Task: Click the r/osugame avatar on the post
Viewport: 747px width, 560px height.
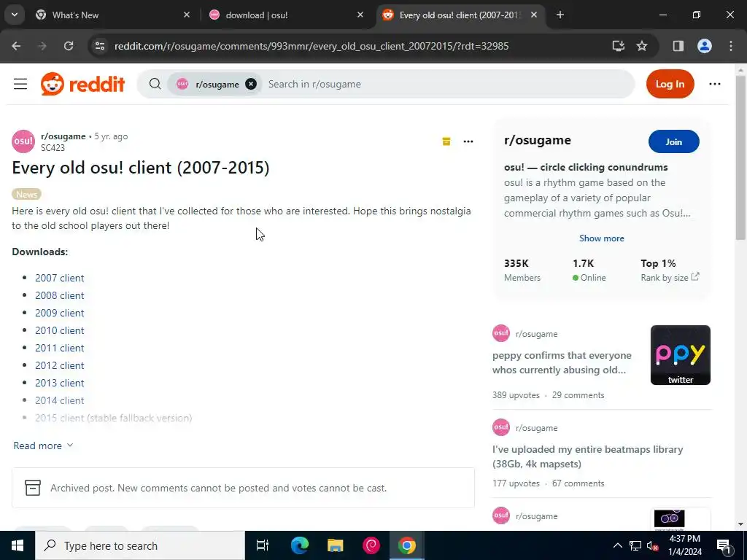Action: 23,141
